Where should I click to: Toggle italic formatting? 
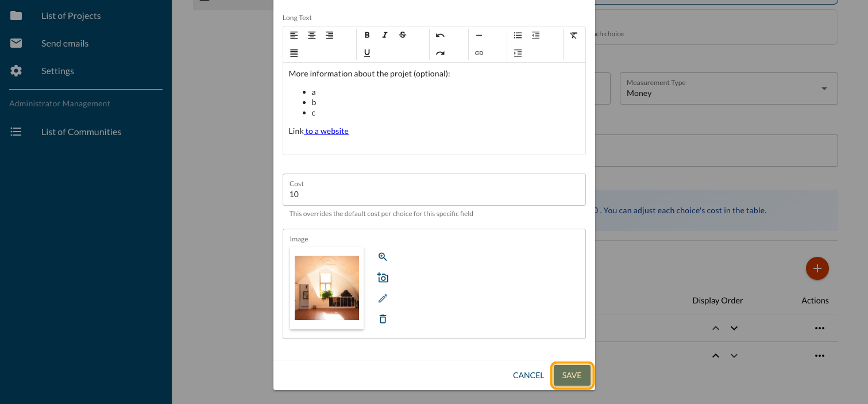click(x=385, y=35)
